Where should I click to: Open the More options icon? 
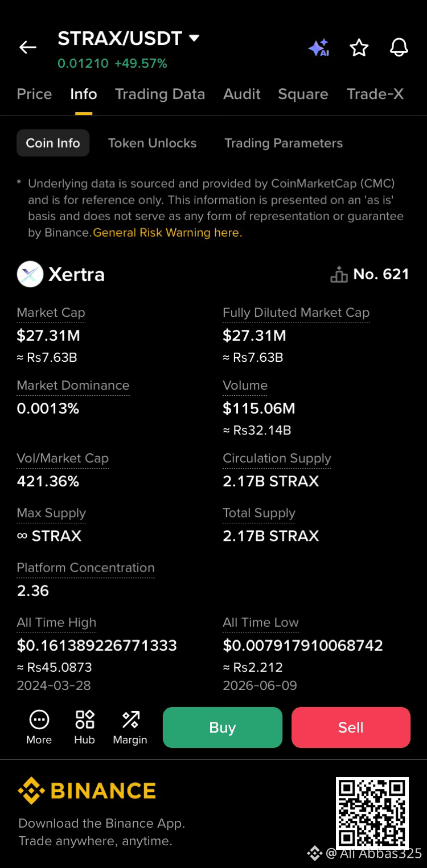[x=39, y=727]
